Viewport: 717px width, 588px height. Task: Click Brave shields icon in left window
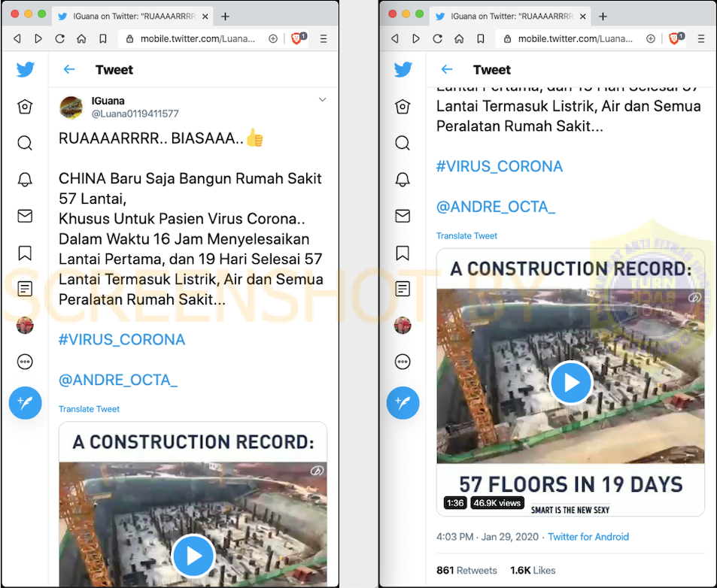pos(298,39)
